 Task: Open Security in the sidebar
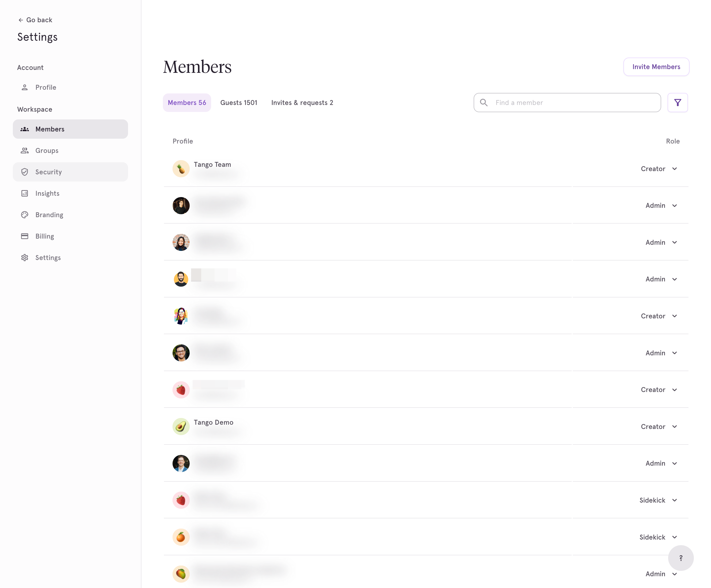tap(70, 172)
